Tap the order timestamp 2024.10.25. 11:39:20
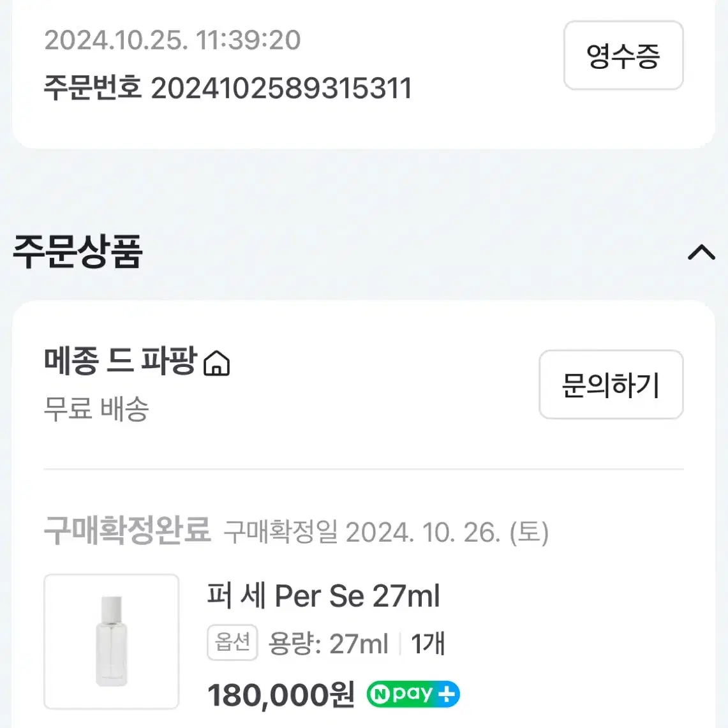The height and width of the screenshot is (728, 728). [172, 40]
